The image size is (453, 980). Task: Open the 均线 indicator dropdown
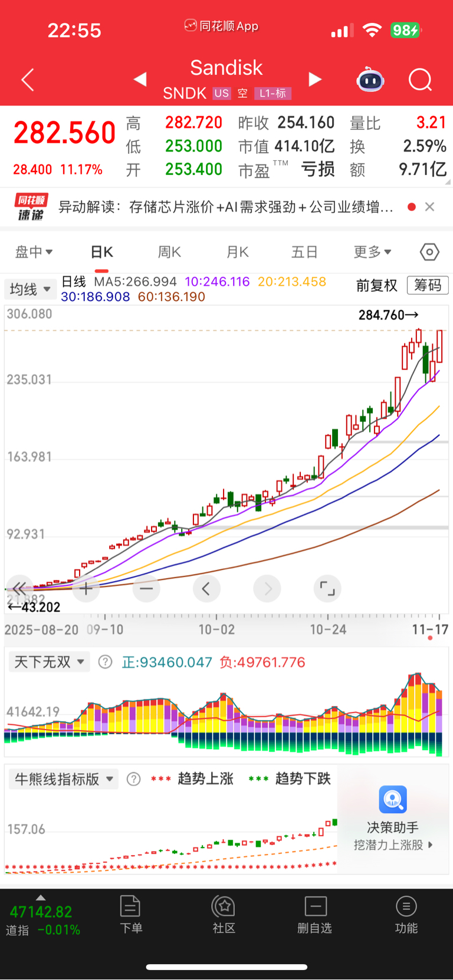[29, 289]
